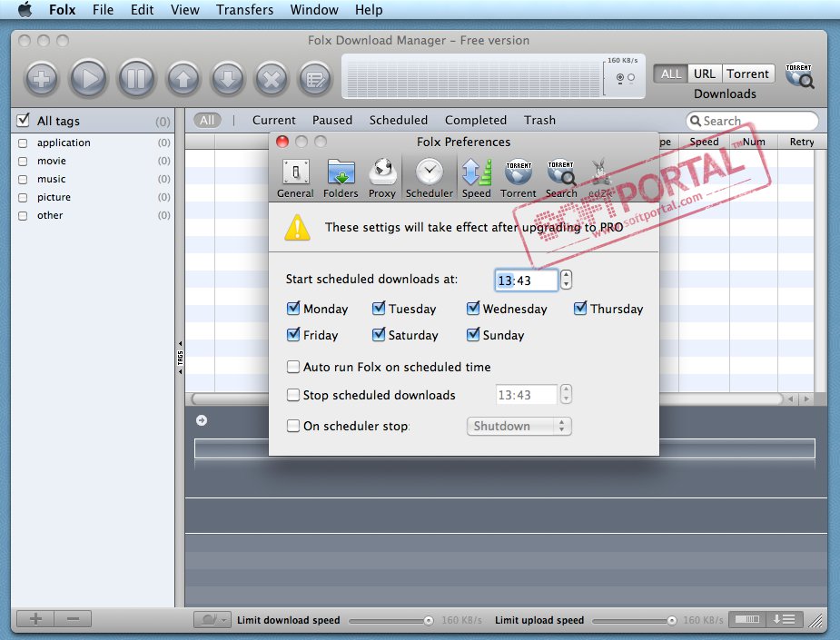Viewport: 840px width, 640px height.
Task: Open the Transfers menu
Action: (x=244, y=10)
